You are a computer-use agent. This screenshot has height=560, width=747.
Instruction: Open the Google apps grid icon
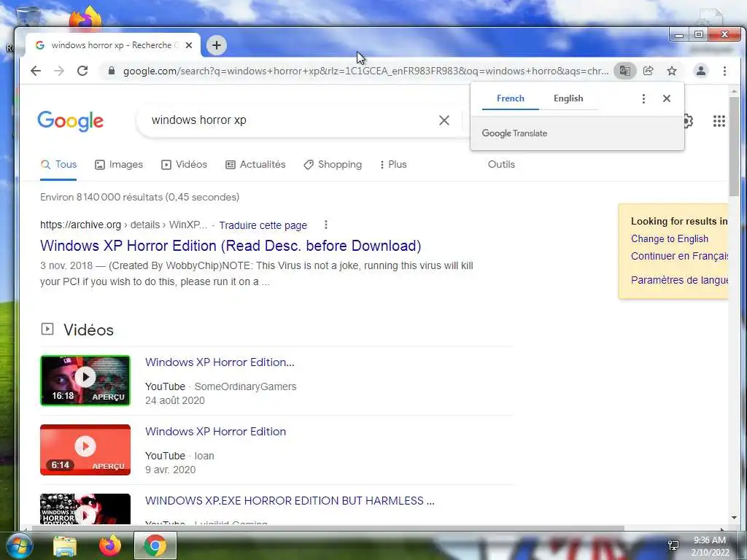pos(719,121)
